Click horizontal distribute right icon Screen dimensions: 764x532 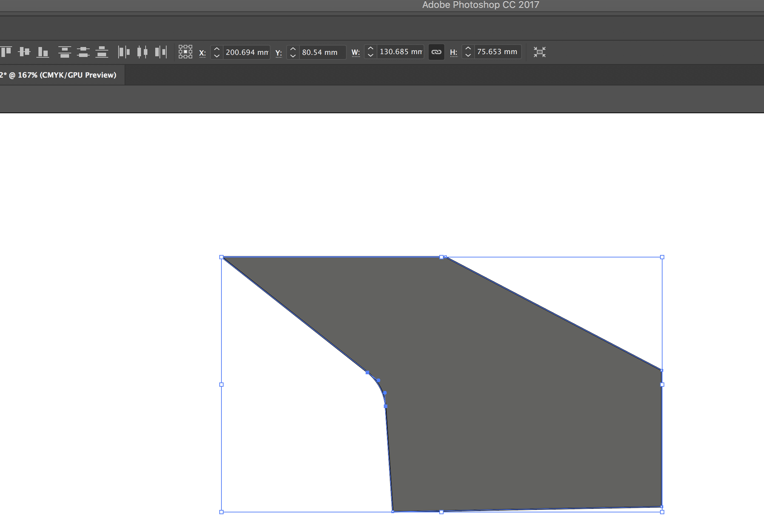pos(161,52)
